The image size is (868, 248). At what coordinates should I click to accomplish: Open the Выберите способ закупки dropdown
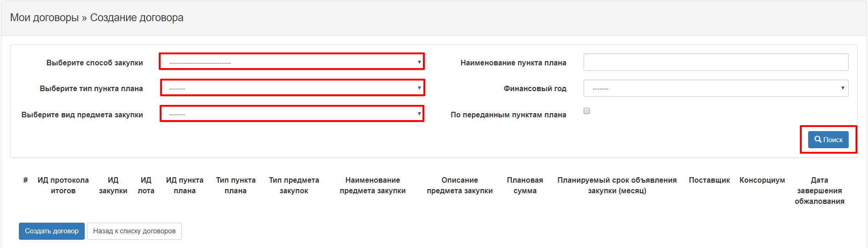[292, 62]
